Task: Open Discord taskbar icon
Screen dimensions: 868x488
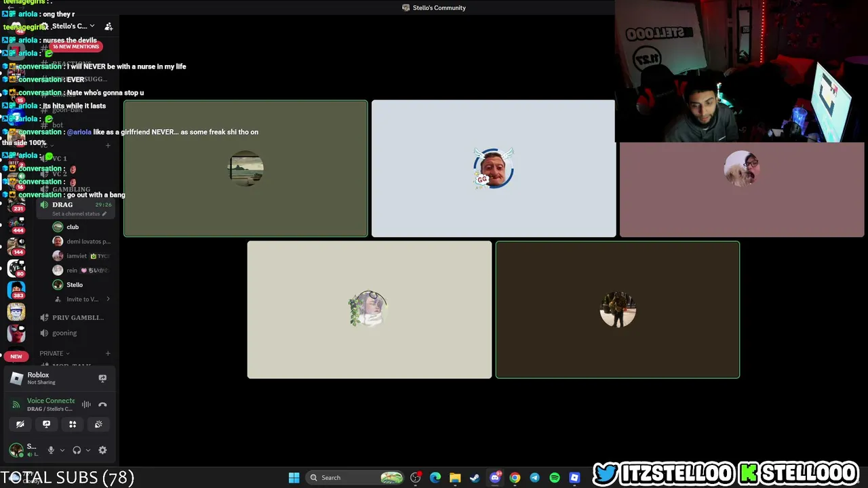Action: tap(495, 478)
